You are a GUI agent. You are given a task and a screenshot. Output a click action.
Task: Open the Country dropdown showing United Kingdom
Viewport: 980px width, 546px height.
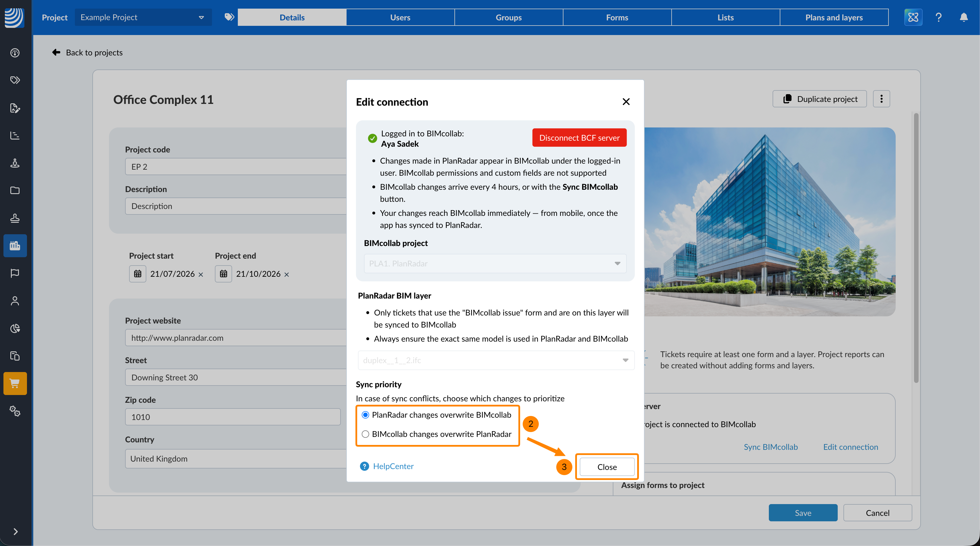pos(236,458)
